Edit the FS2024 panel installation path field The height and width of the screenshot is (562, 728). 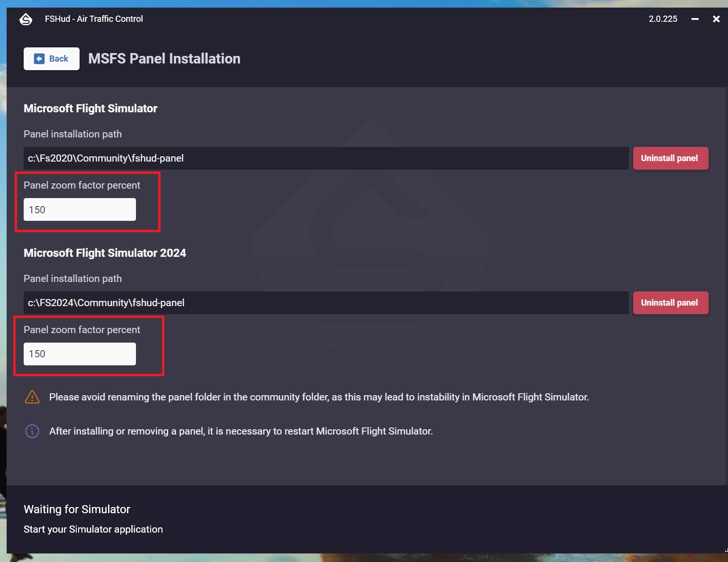(326, 303)
